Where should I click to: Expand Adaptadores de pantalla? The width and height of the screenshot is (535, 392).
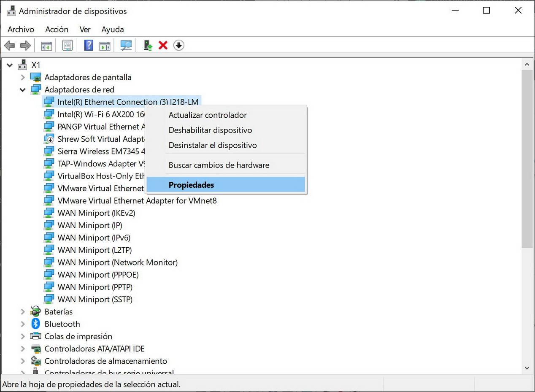[x=23, y=77]
